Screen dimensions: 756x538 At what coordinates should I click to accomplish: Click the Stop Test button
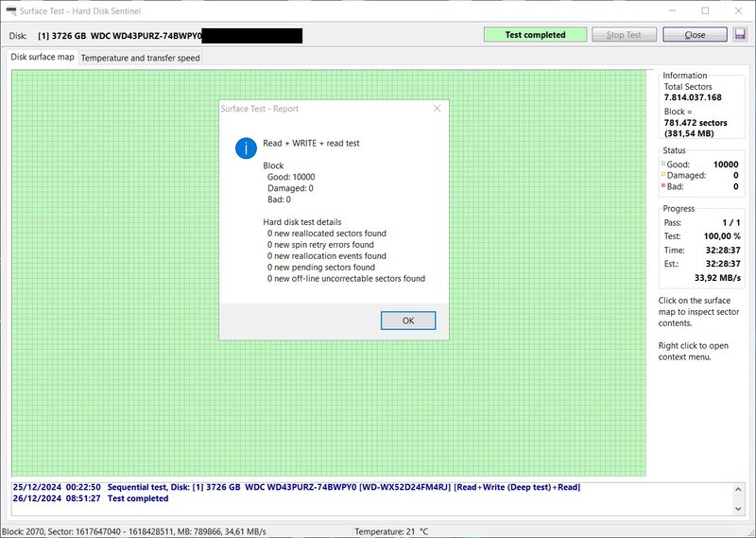click(x=624, y=35)
